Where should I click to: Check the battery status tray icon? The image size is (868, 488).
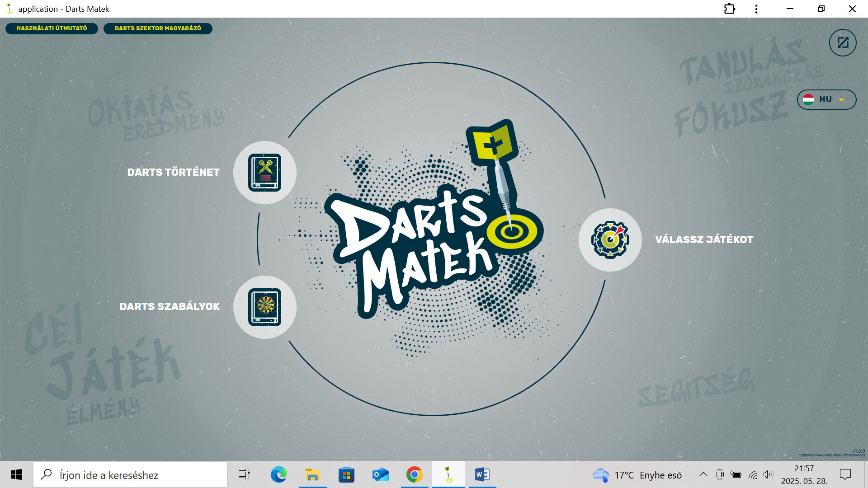(x=736, y=474)
